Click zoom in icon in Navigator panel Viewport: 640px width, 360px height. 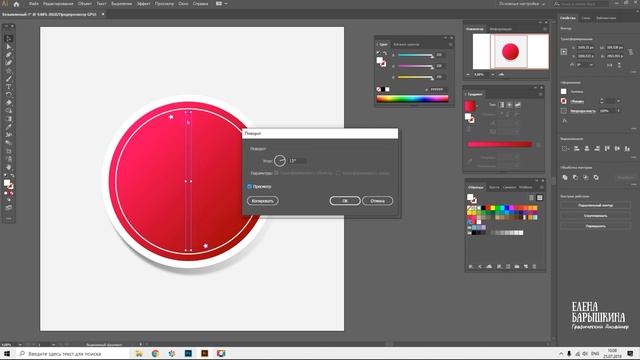[501, 75]
